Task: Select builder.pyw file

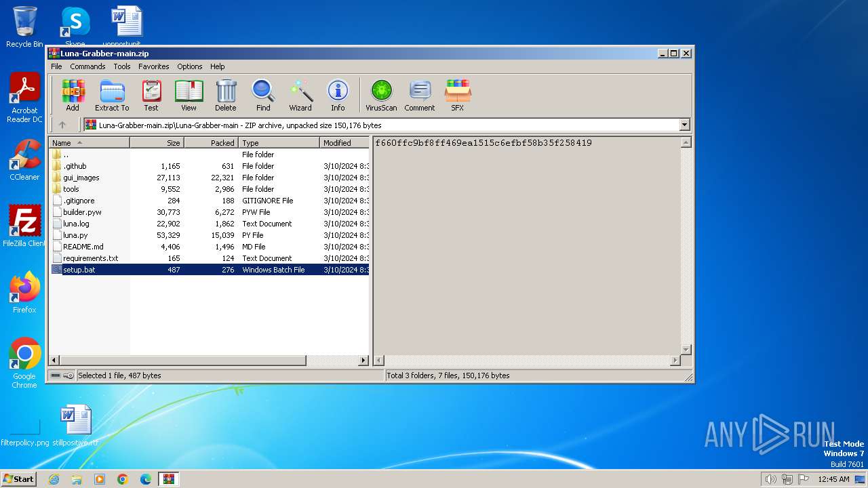Action: 209,212
